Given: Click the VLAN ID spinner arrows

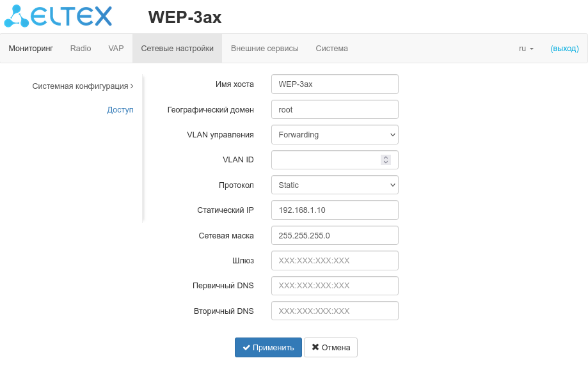Looking at the screenshot, I should click(385, 160).
